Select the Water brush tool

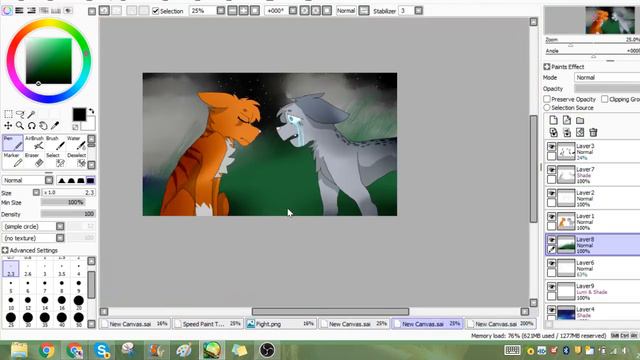point(76,143)
